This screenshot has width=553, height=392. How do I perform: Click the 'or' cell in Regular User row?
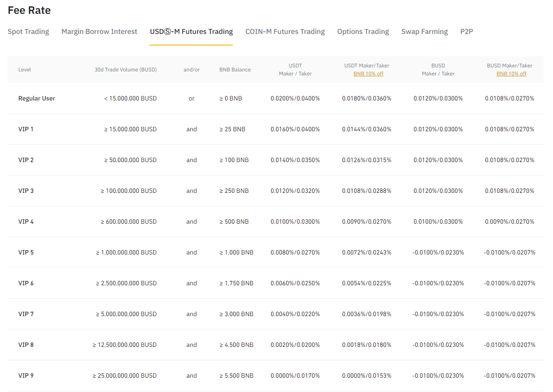pos(192,98)
